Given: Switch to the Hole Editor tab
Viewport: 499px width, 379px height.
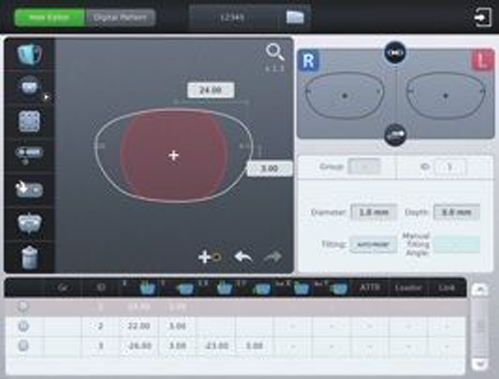Looking at the screenshot, I should pos(49,17).
